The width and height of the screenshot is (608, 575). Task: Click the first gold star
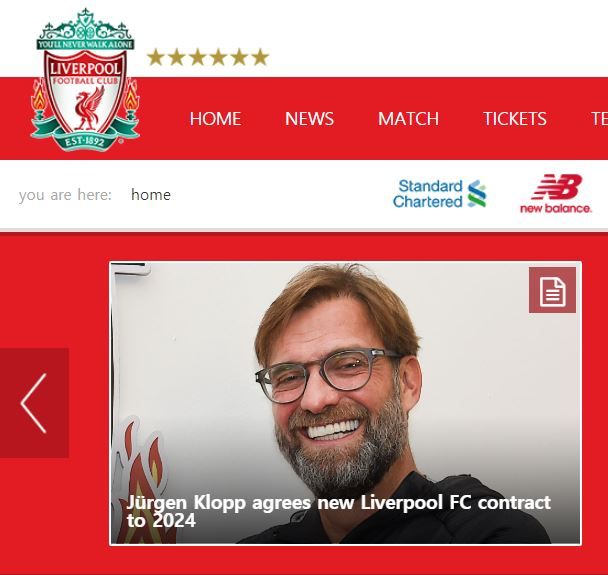155,57
